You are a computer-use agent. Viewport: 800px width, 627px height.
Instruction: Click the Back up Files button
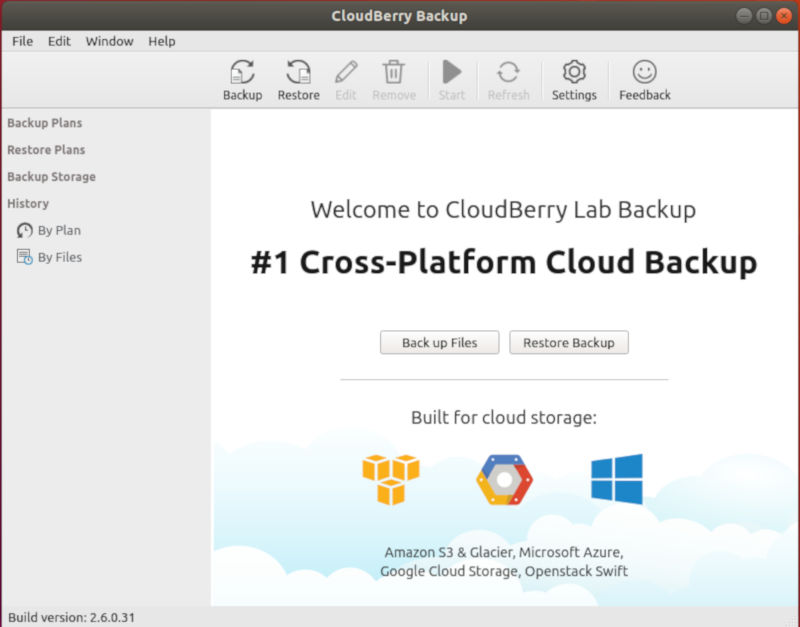[439, 342]
